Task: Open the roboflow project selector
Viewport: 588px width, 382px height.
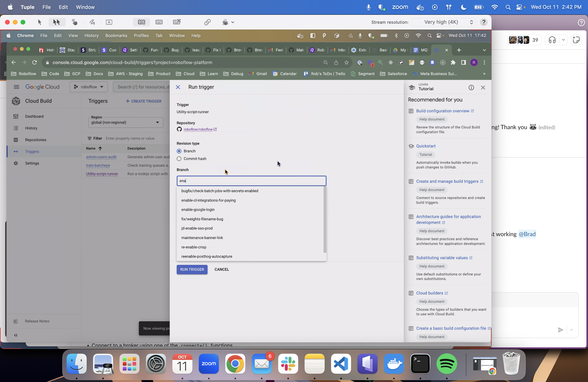Action: (89, 87)
